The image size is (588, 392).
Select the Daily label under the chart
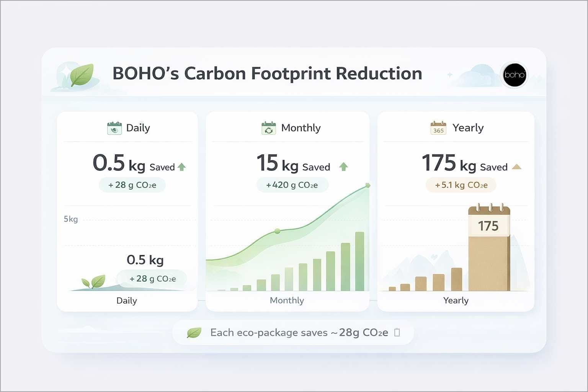(x=127, y=301)
